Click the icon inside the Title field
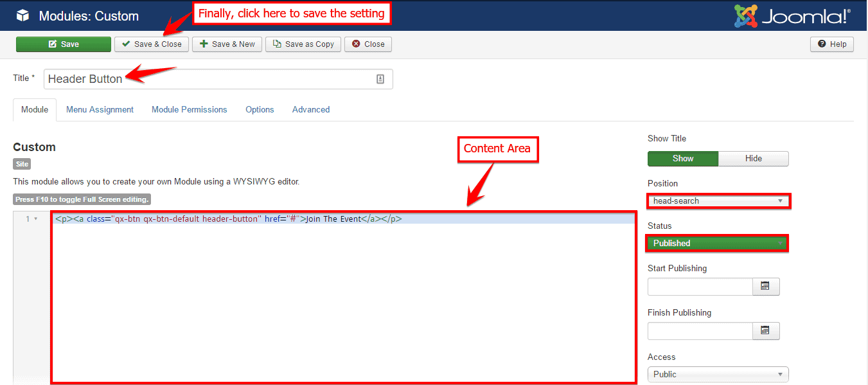Image resolution: width=868 pixels, height=385 pixels. 380,79
